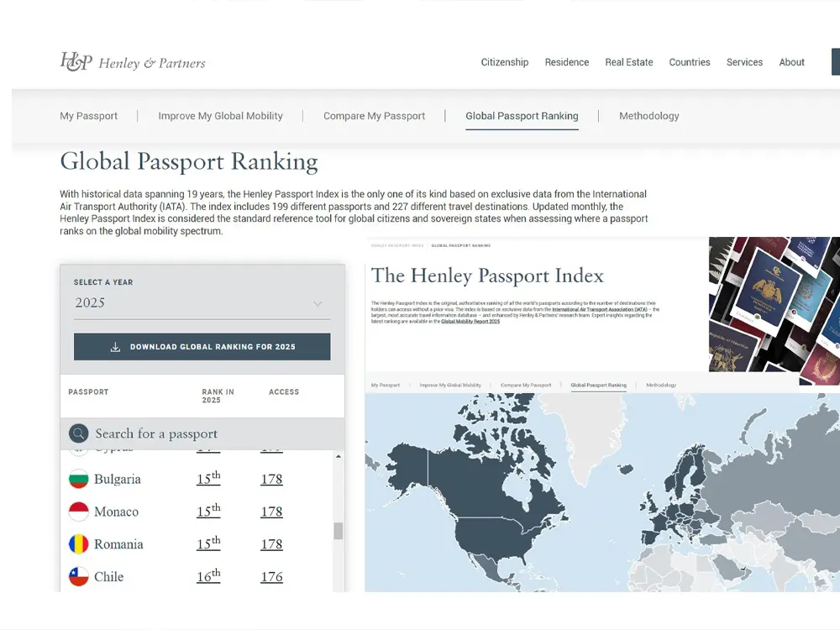Open the Countries menu

[x=690, y=62]
